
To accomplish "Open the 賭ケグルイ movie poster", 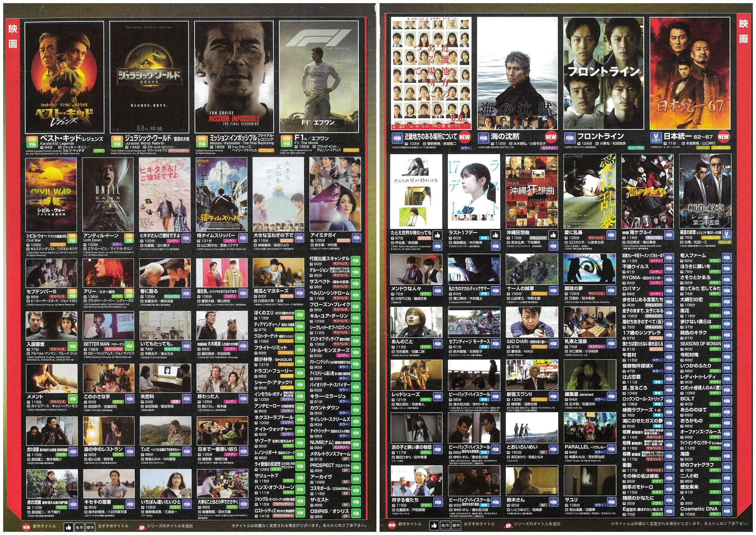I will click(x=648, y=192).
